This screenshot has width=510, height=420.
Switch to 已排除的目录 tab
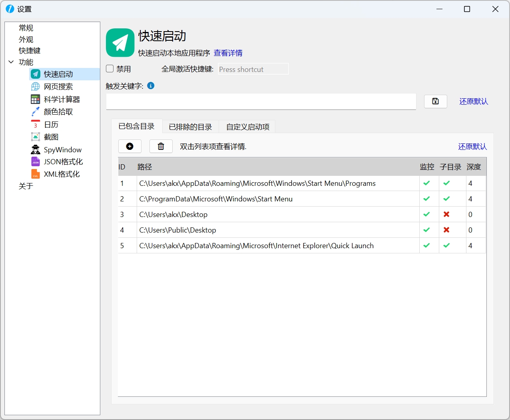click(190, 127)
